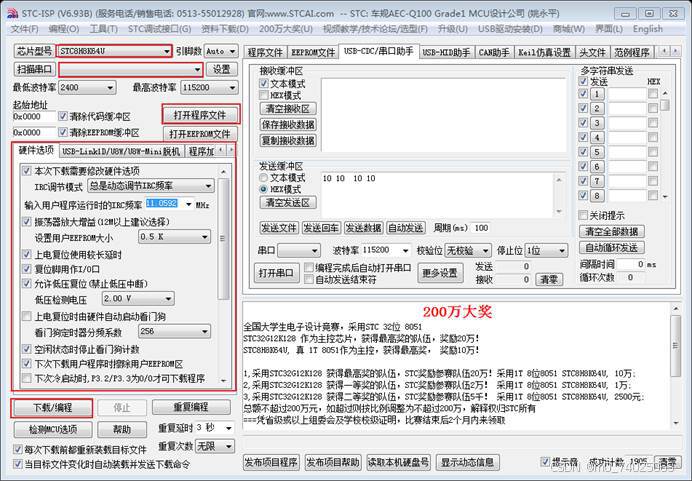The width and height of the screenshot is (692, 481).
Task: Open the 范例程序 tab
Action: pyautogui.click(x=632, y=53)
